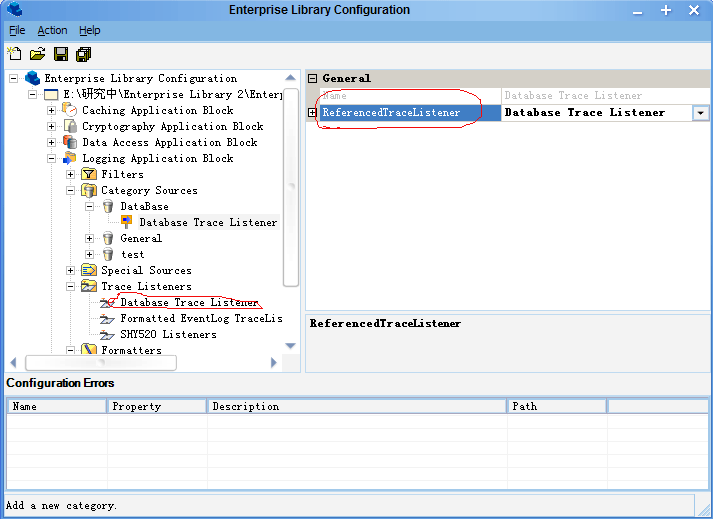This screenshot has height=519, width=713.
Task: Expand the Cryptography Application Block node
Action: [51, 126]
